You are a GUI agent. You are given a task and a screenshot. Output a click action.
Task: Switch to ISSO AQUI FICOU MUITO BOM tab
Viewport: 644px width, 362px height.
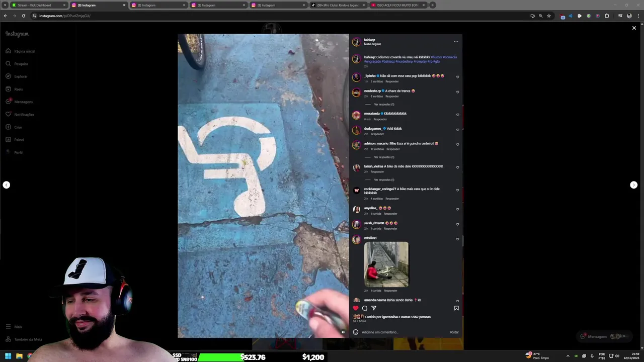[x=398, y=5]
